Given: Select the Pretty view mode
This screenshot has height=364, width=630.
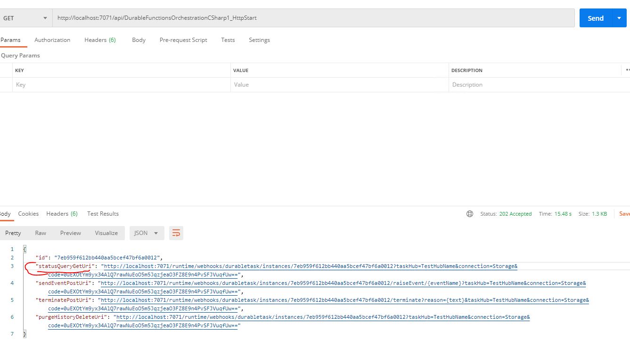Looking at the screenshot, I should (x=13, y=233).
